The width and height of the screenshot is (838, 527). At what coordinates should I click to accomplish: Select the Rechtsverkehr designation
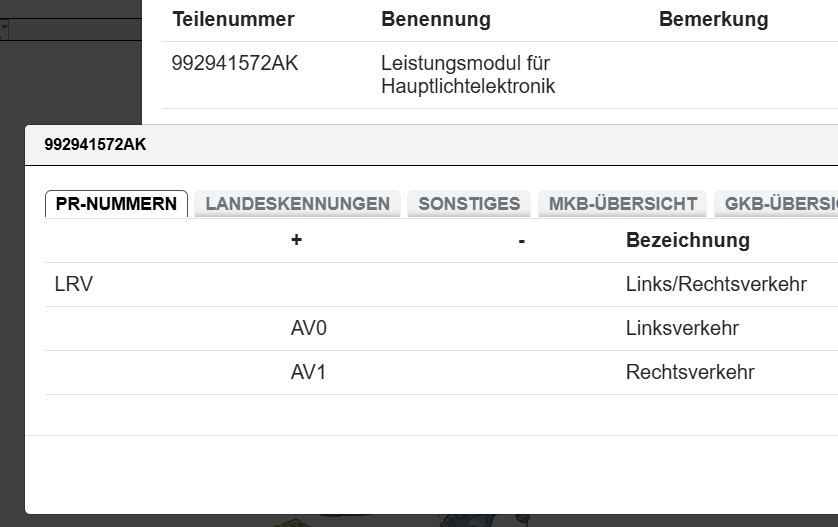[690, 373]
